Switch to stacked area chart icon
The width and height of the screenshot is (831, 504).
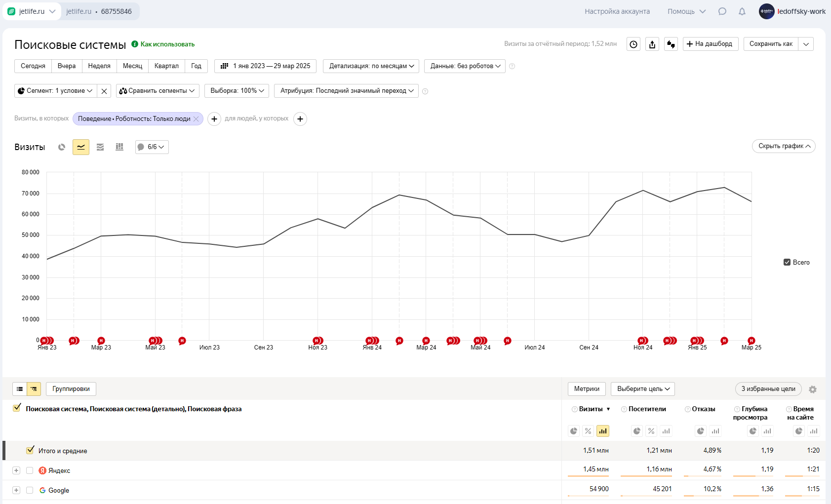point(100,147)
